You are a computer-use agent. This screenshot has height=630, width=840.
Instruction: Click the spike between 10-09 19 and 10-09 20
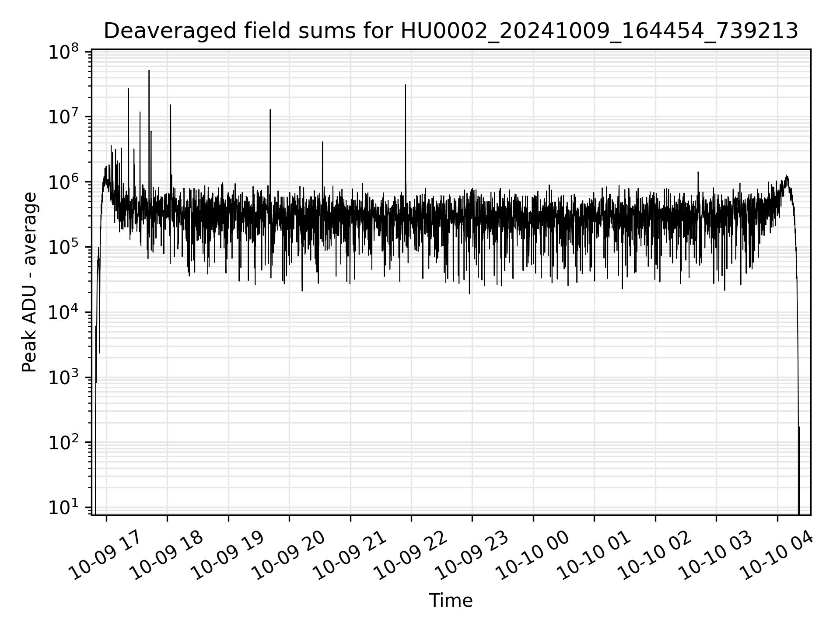270,153
